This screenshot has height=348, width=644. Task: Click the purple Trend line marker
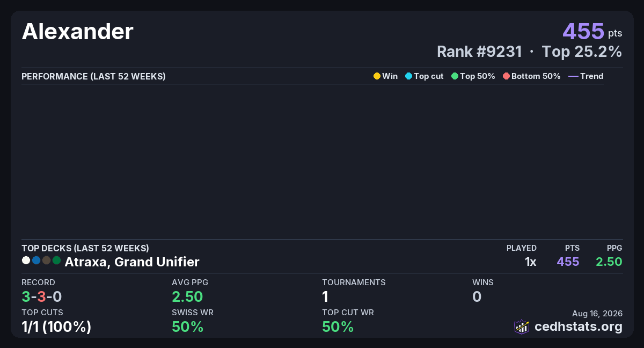pos(573,76)
